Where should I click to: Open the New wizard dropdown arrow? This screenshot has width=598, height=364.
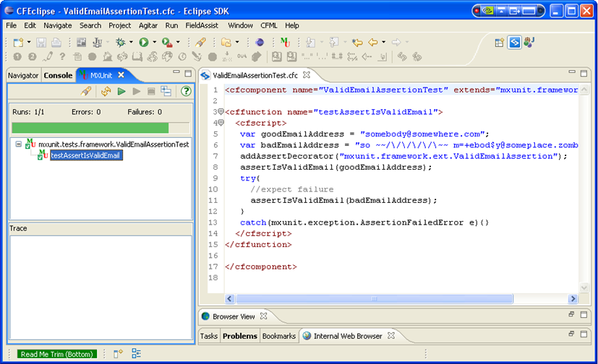pyautogui.click(x=29, y=43)
